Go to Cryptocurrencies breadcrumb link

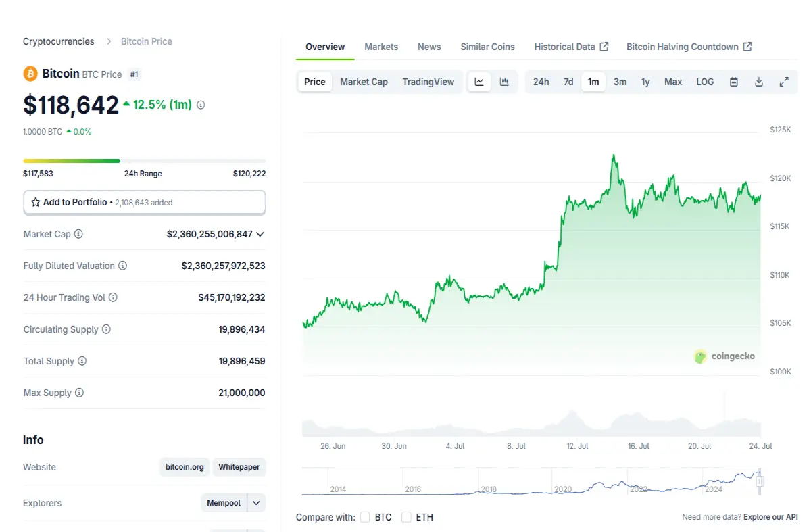(x=59, y=41)
